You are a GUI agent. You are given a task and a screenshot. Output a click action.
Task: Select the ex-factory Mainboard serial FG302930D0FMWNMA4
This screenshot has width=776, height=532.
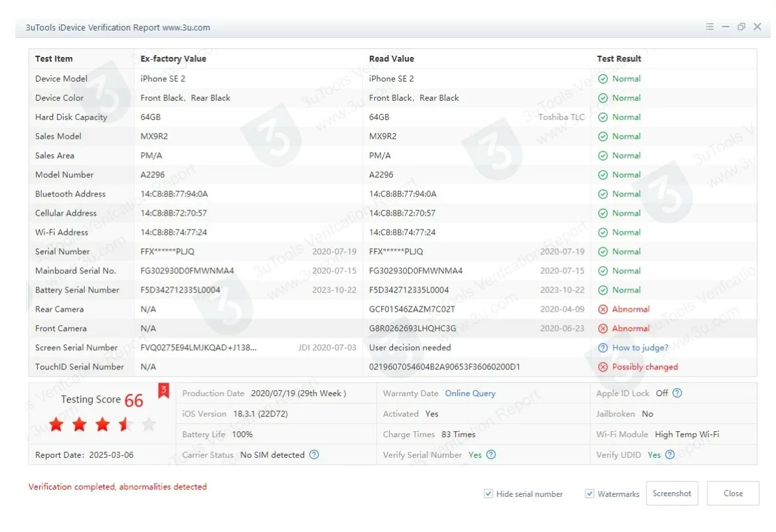pyautogui.click(x=187, y=271)
